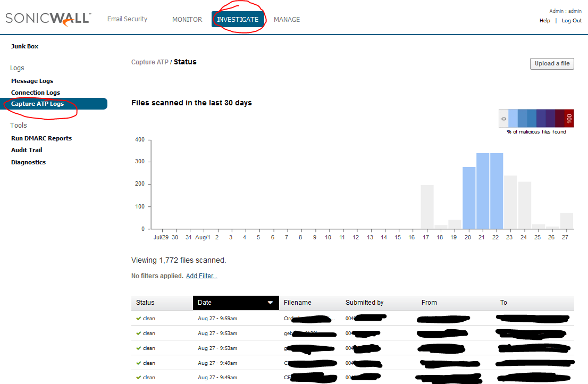Select Capture ATP Logs in the sidebar
Viewport: 588px width, 384px height.
(x=54, y=104)
